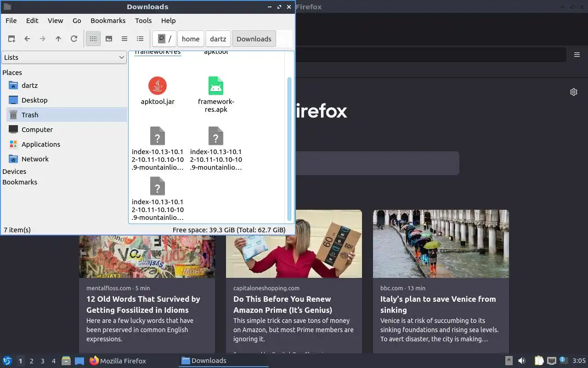The width and height of the screenshot is (588, 368).
Task: Switch to compact list view
Action: [x=124, y=39]
